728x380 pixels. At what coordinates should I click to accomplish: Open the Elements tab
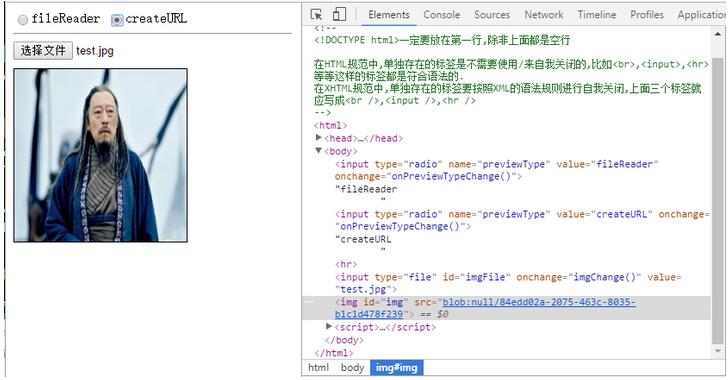389,15
